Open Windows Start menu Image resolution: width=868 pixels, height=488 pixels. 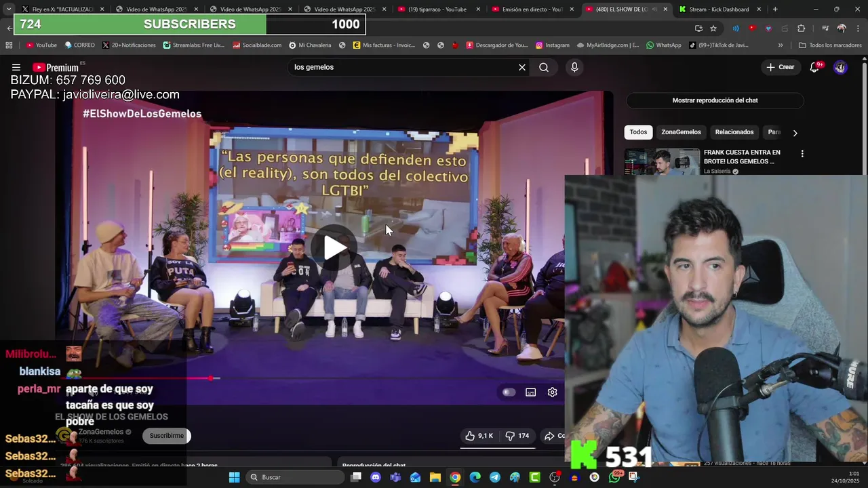click(x=234, y=477)
